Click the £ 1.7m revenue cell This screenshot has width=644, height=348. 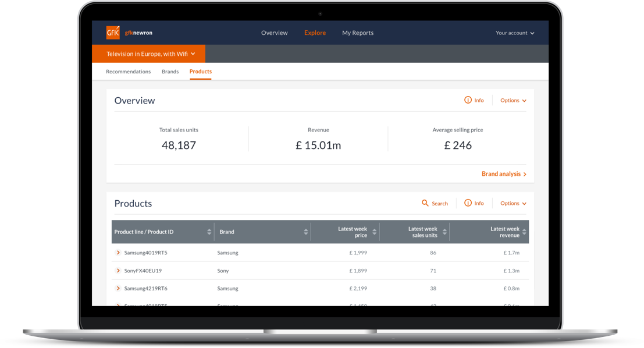pos(511,253)
